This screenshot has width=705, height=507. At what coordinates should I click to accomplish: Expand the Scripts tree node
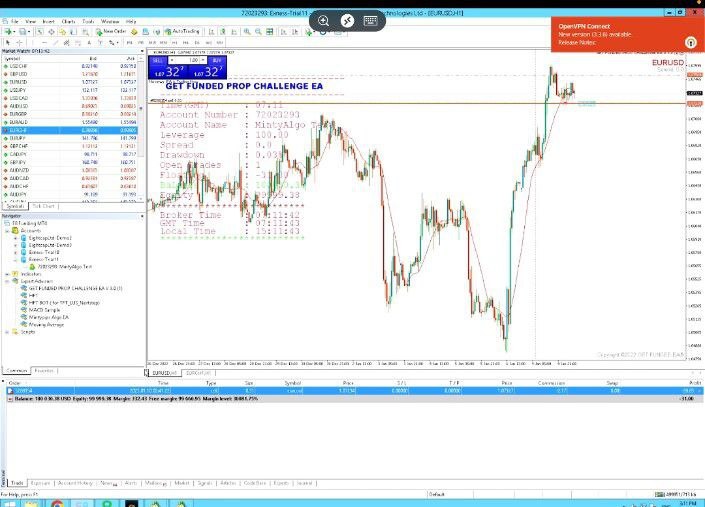pos(7,332)
